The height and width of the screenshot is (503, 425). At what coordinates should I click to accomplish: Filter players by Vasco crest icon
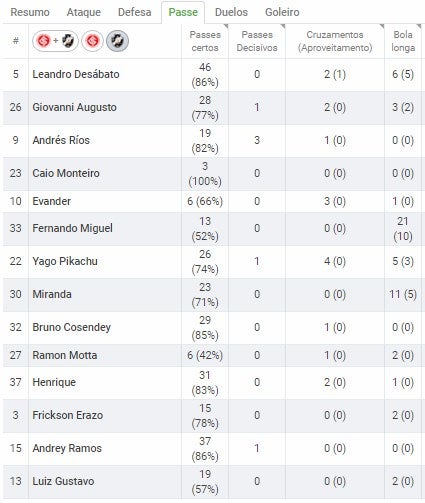[x=117, y=41]
